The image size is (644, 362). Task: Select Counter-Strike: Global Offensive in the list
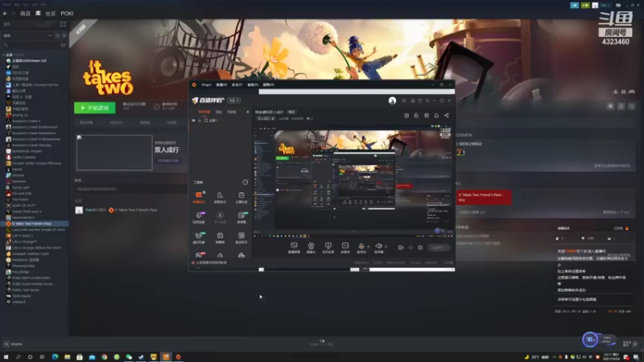pyautogui.click(x=36, y=163)
